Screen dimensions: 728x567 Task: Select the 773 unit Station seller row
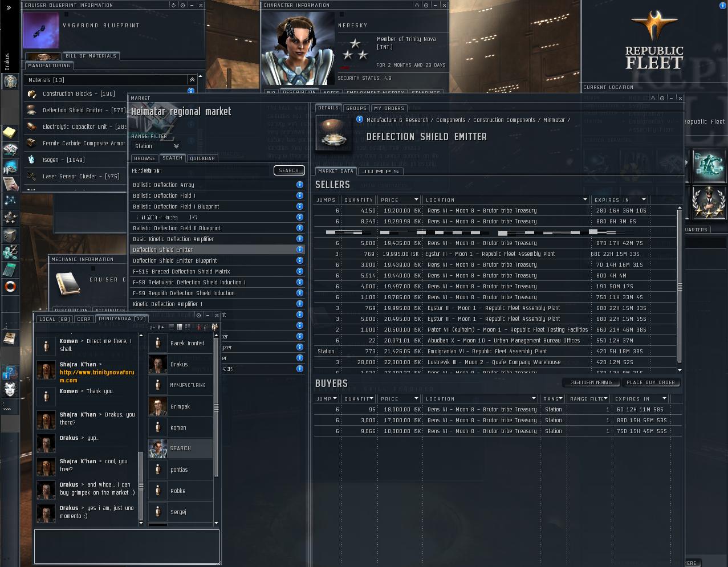click(495, 351)
